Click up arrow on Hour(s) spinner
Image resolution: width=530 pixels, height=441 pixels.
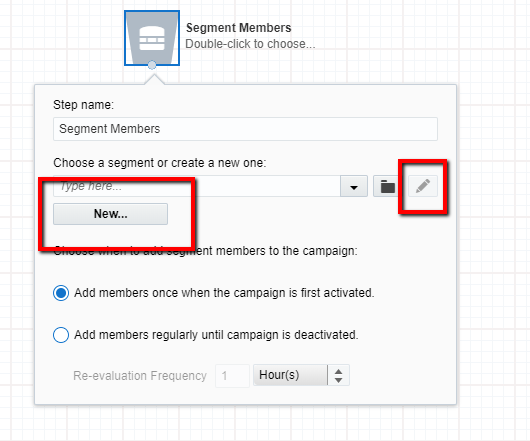click(338, 371)
